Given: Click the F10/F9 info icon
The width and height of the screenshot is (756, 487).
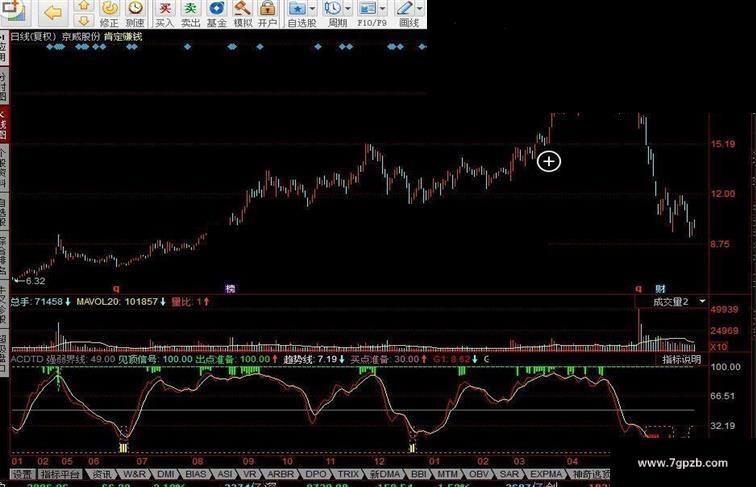Looking at the screenshot, I should [x=367, y=9].
